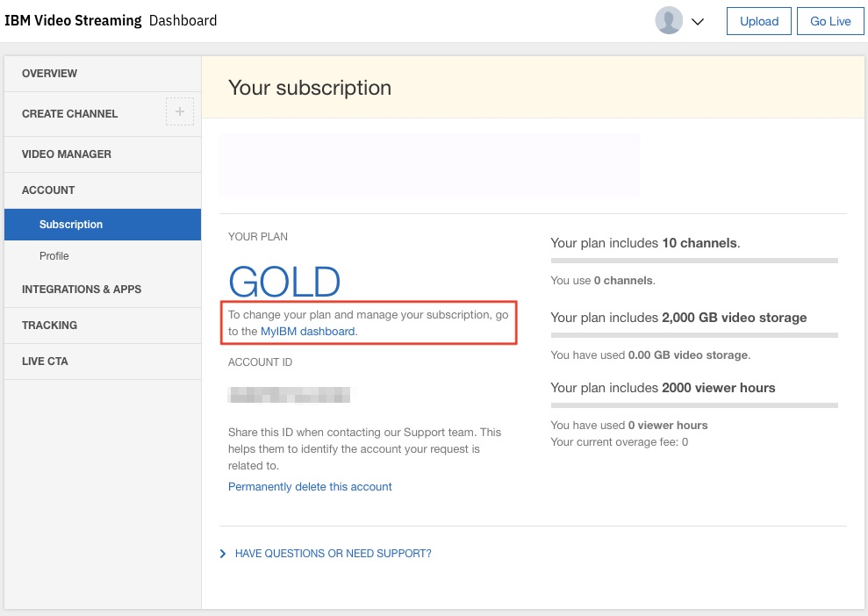Click 'You have used 0.00 GB video storage'
The image size is (868, 616).
pyautogui.click(x=650, y=355)
